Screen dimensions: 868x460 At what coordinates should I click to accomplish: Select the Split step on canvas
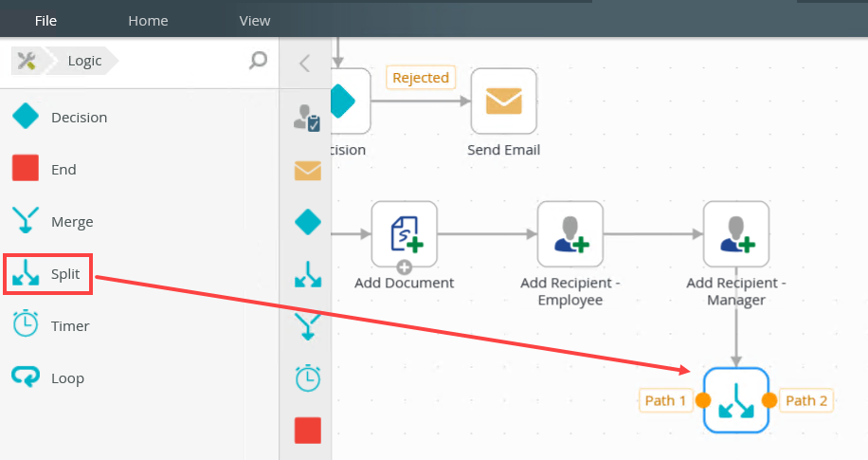736,400
